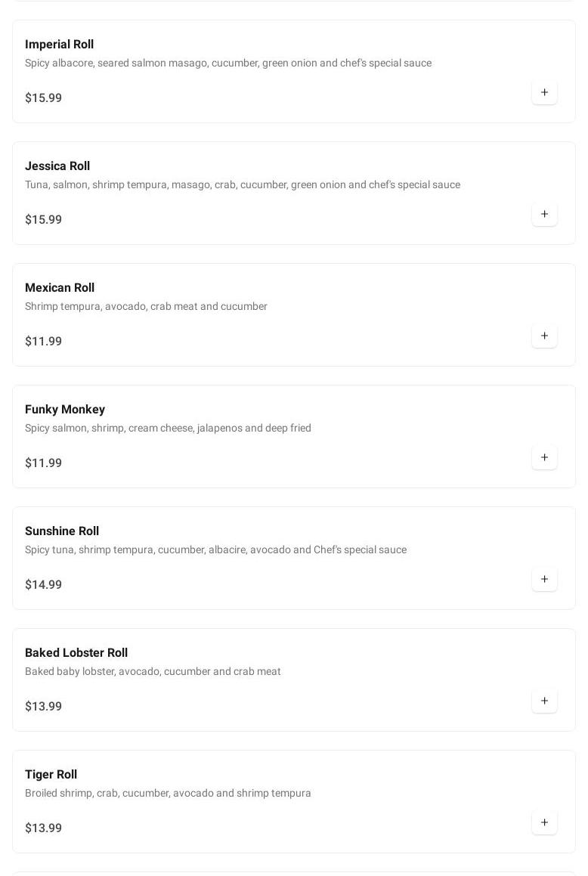Image resolution: width=588 pixels, height=876 pixels.
Task: Add Mexican Roll with the plus icon
Action: pyautogui.click(x=544, y=336)
